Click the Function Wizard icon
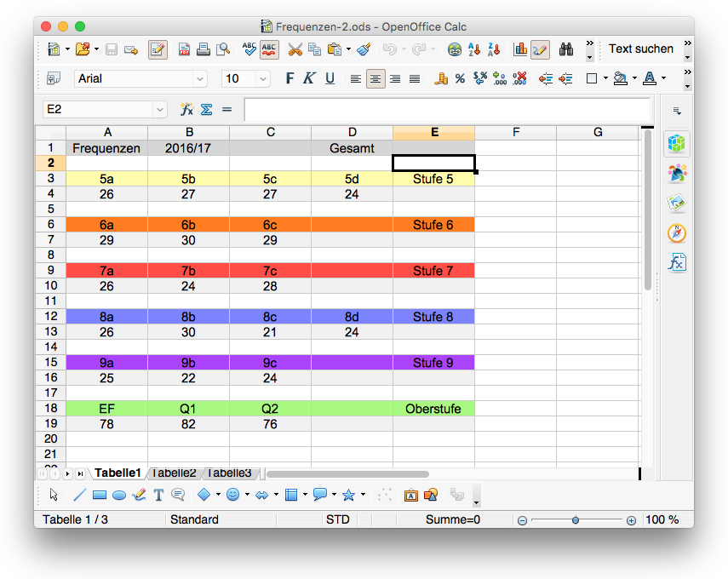Image resolution: width=728 pixels, height=579 pixels. coord(186,110)
